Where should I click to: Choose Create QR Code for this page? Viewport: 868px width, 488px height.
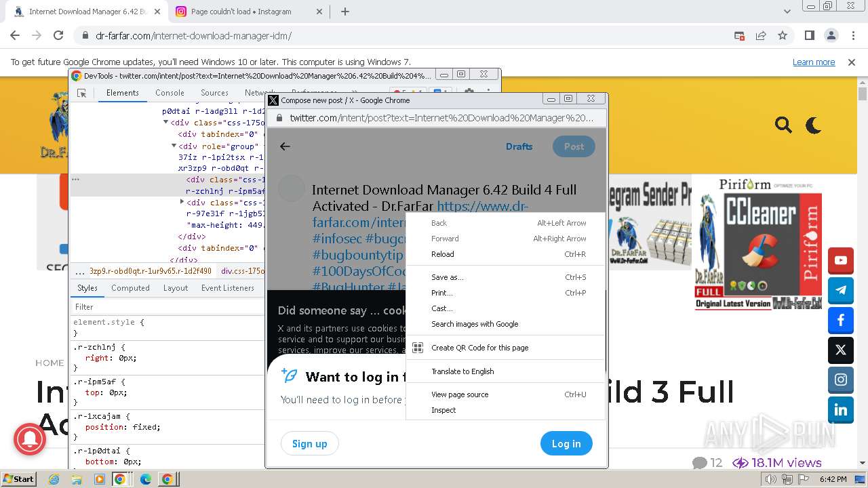coord(505,348)
